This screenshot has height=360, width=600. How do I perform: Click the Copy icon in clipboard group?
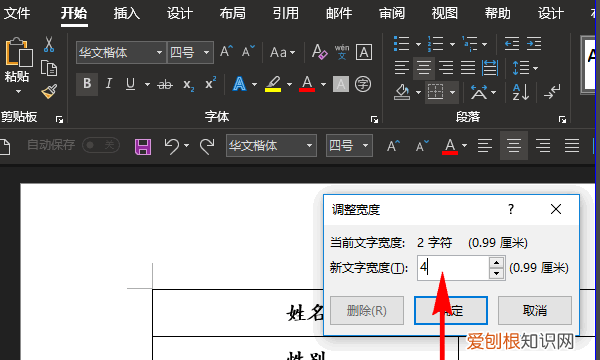click(49, 68)
